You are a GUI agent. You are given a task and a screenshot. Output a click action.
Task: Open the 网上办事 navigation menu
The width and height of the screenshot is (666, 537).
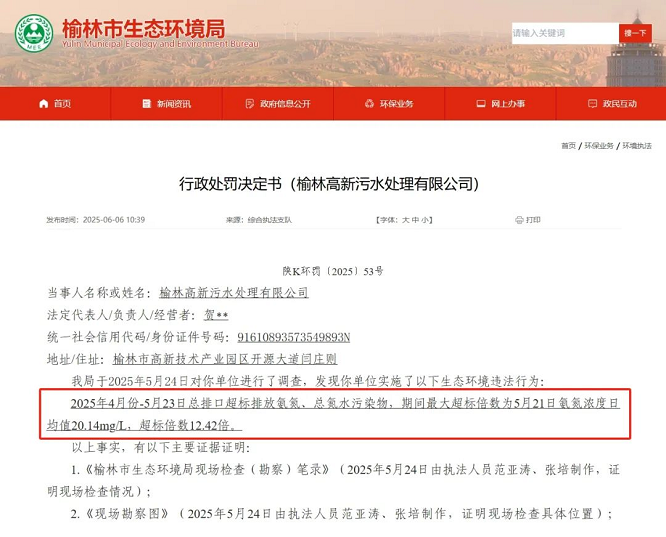(500, 104)
